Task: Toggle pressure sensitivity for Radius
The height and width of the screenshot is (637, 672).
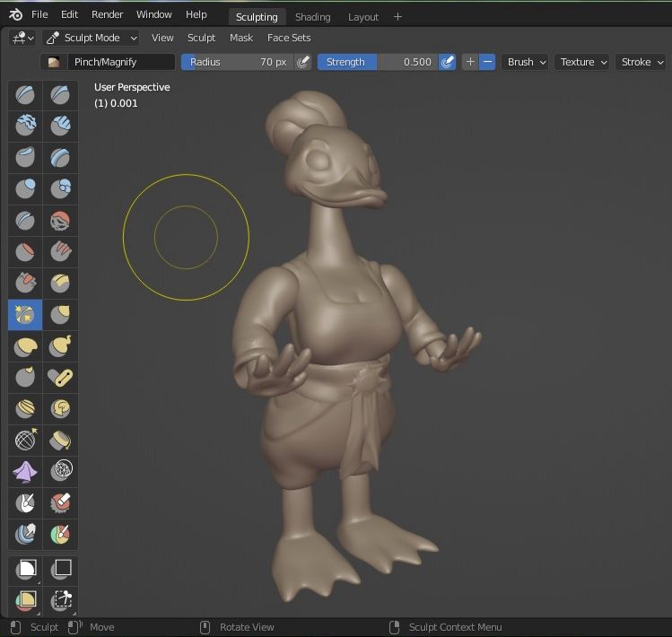Action: [x=303, y=62]
